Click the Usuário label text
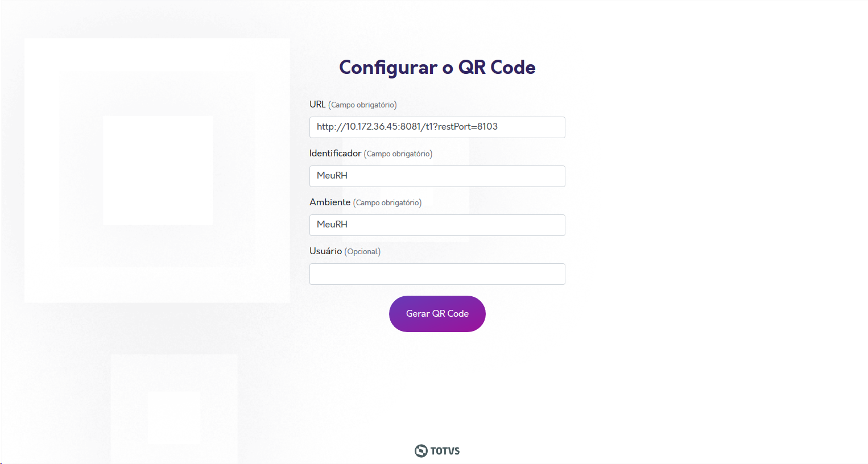 tap(325, 251)
